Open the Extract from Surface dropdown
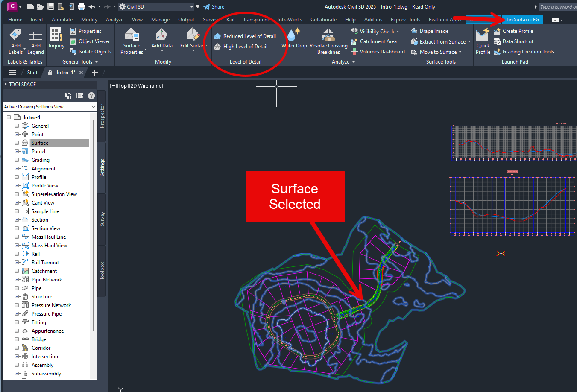The width and height of the screenshot is (577, 392). (x=469, y=42)
